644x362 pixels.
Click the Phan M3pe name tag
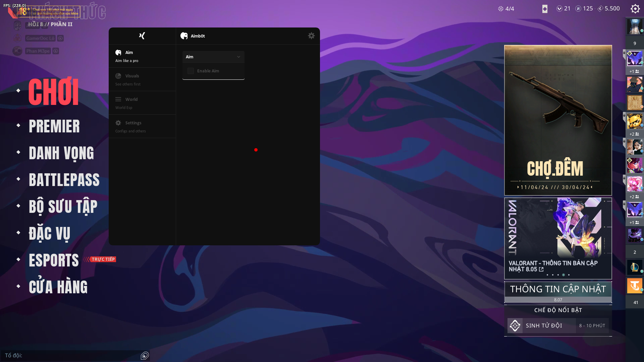pos(38,51)
